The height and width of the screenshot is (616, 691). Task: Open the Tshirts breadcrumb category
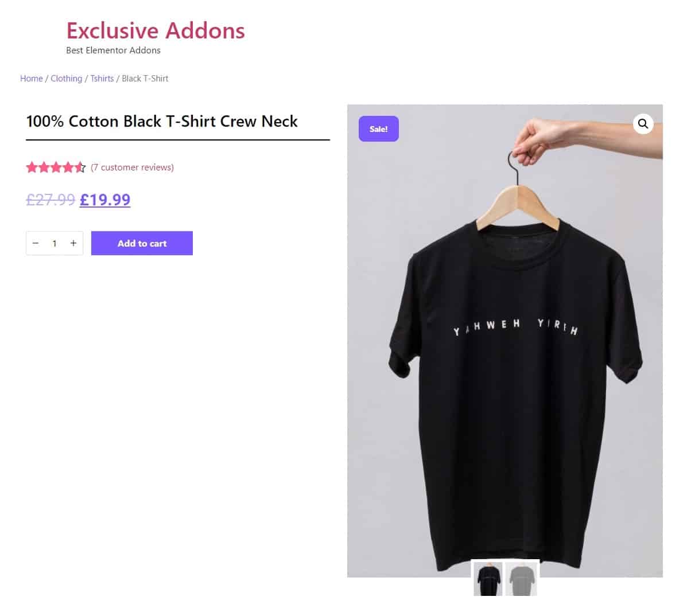click(102, 79)
